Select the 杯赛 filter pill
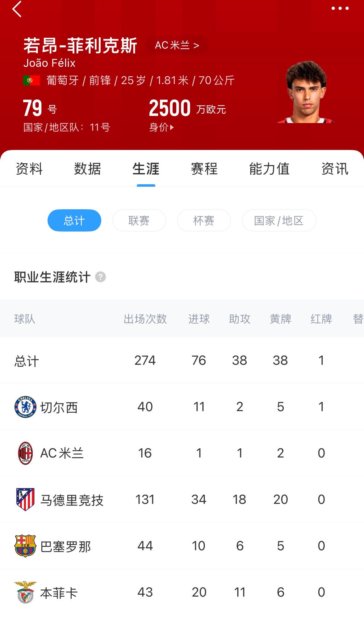This screenshot has height=617, width=364. click(x=204, y=220)
